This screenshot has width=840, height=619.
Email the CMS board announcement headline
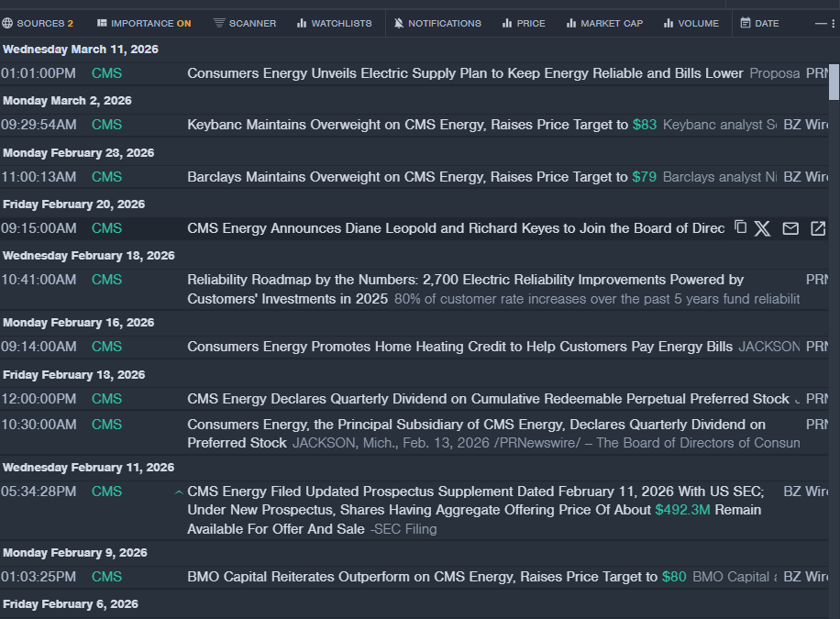coord(790,227)
